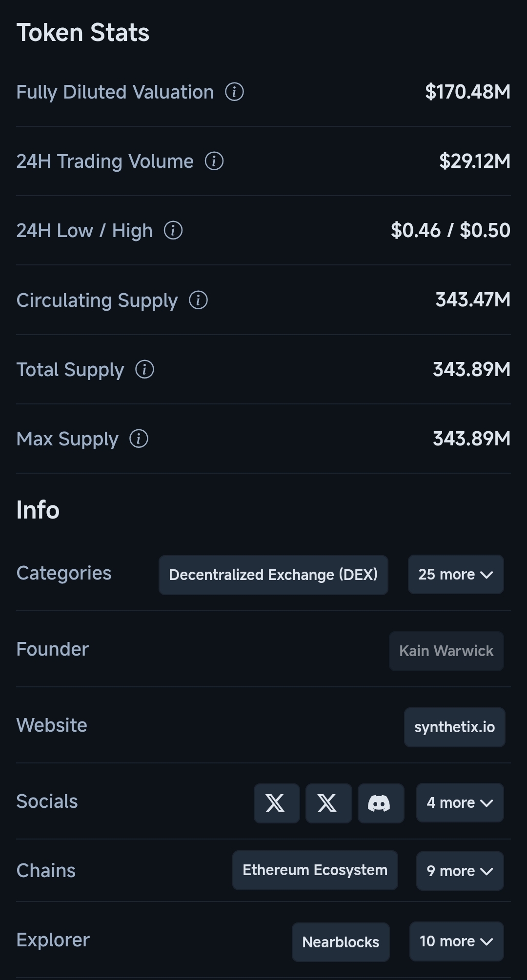This screenshot has height=980, width=527.
Task: Expand the 9 more chains dropdown
Action: pos(460,871)
